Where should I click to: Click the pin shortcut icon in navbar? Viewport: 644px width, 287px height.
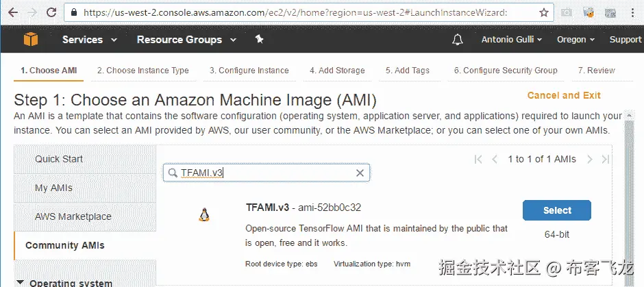[x=259, y=40]
